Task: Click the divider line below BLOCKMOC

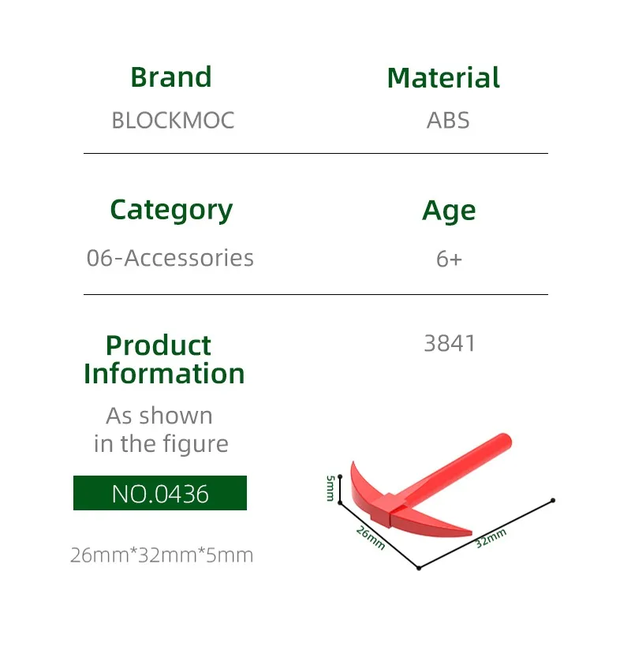Action: 315,153
